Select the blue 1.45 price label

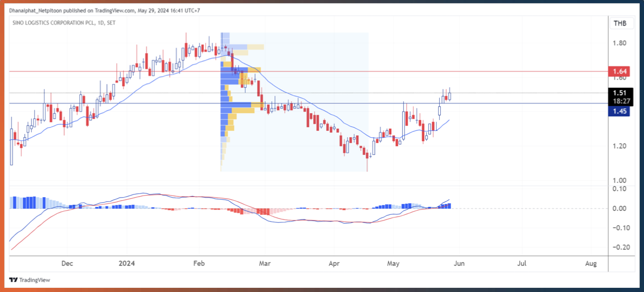(619, 111)
